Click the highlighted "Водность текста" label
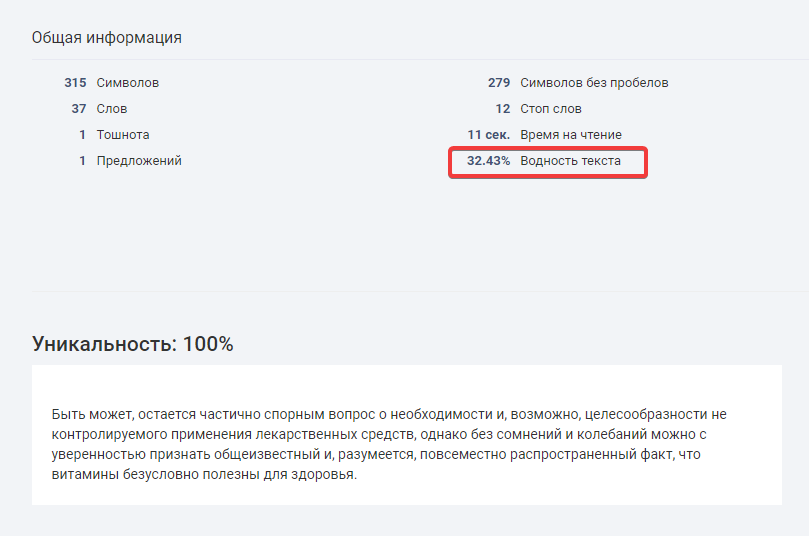Viewport: 809px width, 536px height. (x=570, y=161)
